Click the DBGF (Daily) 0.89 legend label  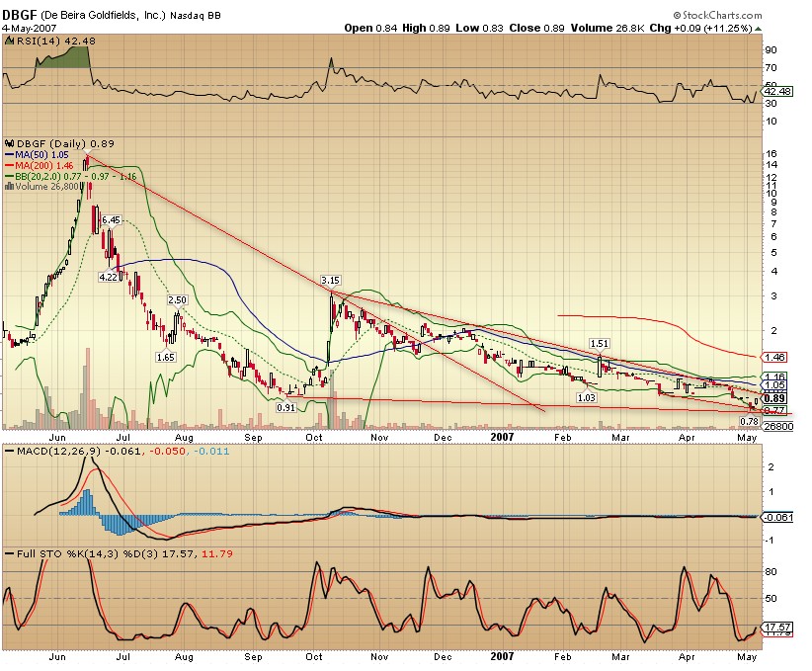coord(65,143)
